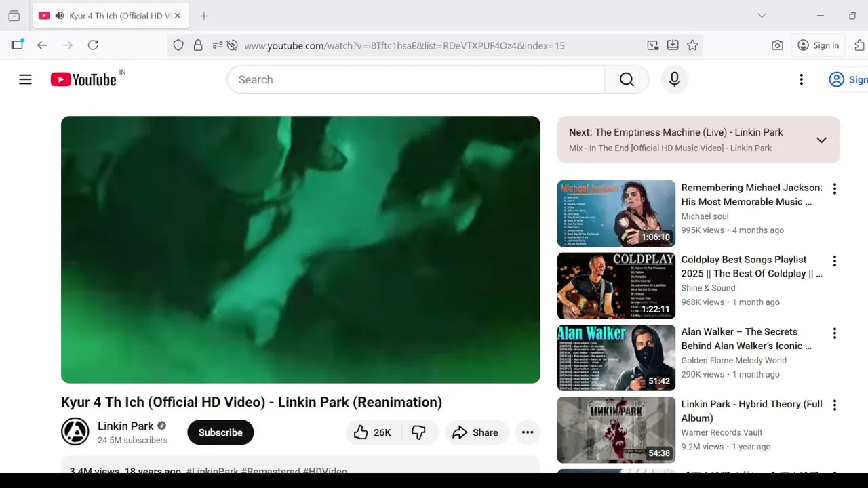Click the magnifier search button
868x488 pixels.
(627, 79)
